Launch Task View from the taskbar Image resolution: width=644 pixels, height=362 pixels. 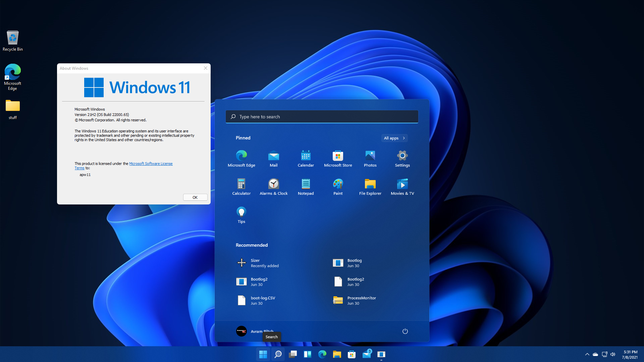(x=292, y=354)
